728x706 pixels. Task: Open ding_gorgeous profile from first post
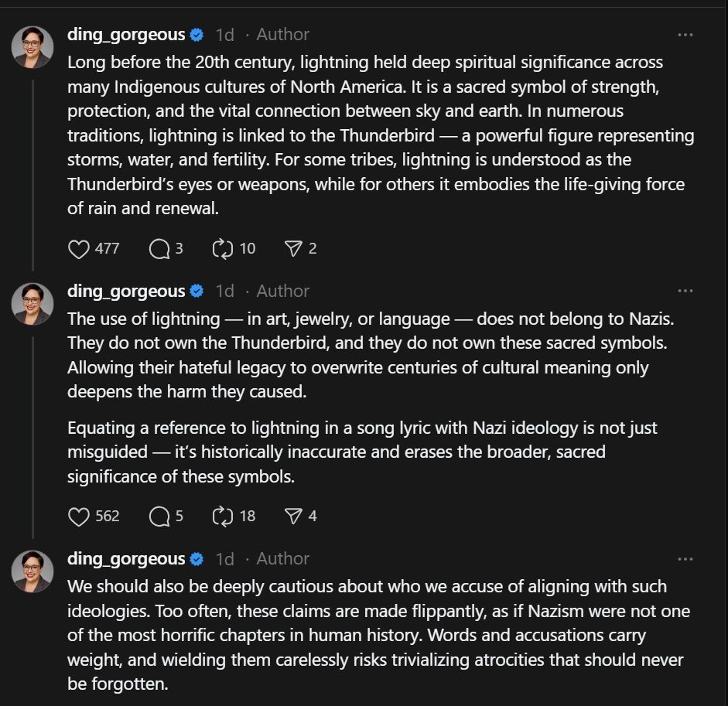tap(126, 35)
